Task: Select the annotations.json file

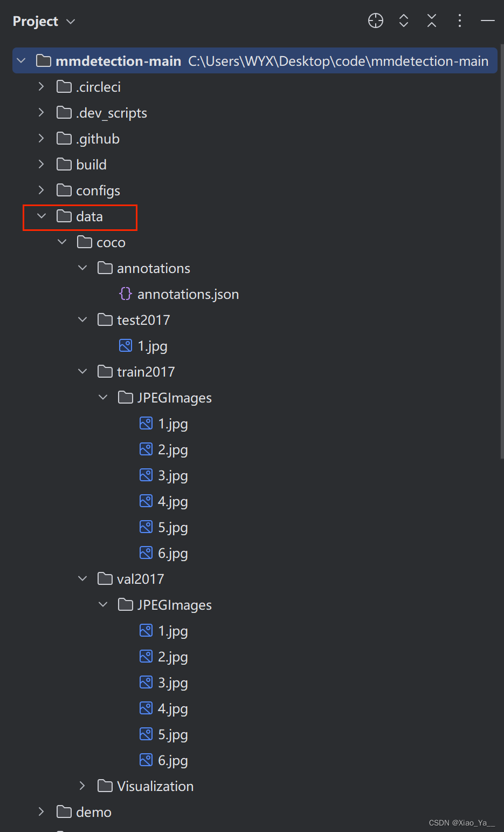Action: pyautogui.click(x=188, y=294)
